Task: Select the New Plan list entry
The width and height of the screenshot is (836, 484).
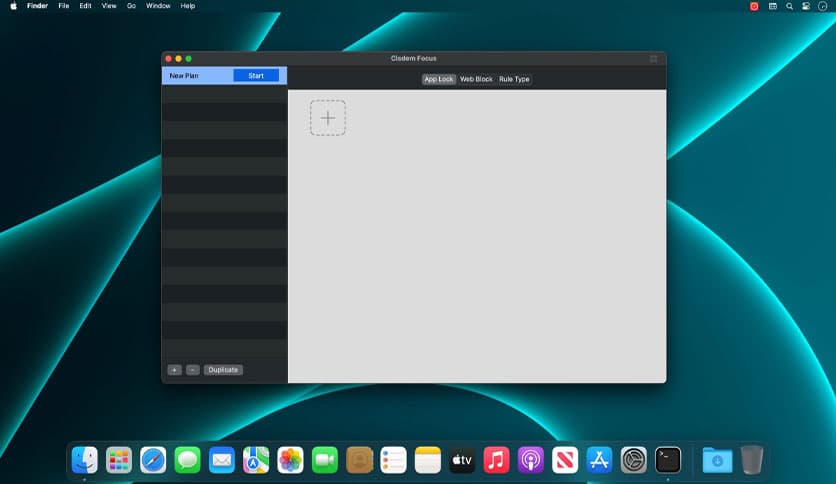Action: pyautogui.click(x=197, y=76)
